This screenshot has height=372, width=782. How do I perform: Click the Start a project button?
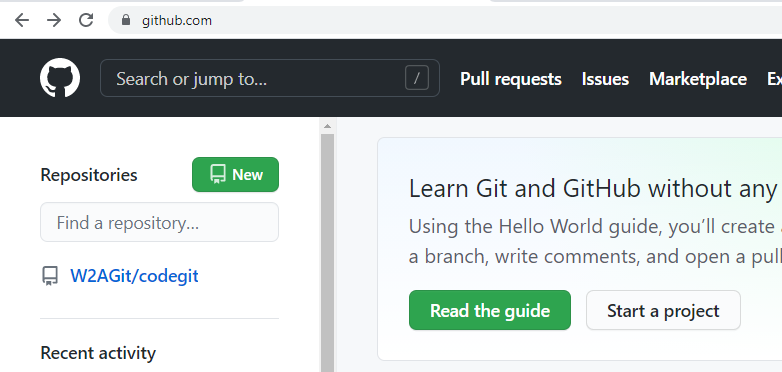click(x=663, y=310)
